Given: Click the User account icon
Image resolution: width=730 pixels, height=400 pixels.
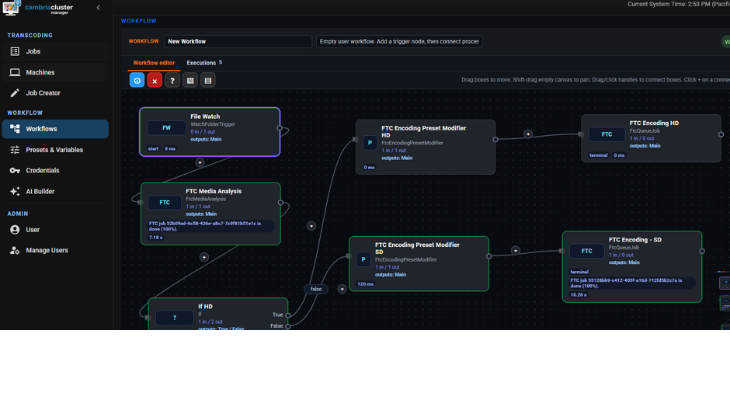Looking at the screenshot, I should pos(15,230).
